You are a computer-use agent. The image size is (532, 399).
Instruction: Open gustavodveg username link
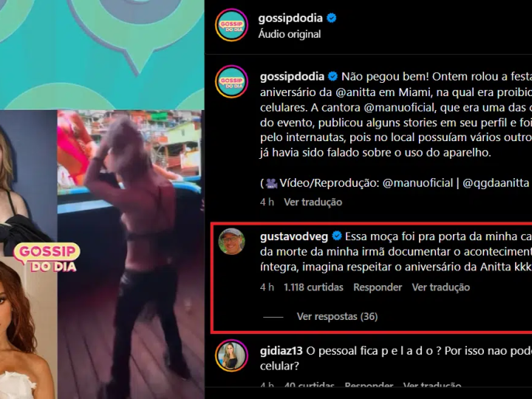tap(294, 236)
